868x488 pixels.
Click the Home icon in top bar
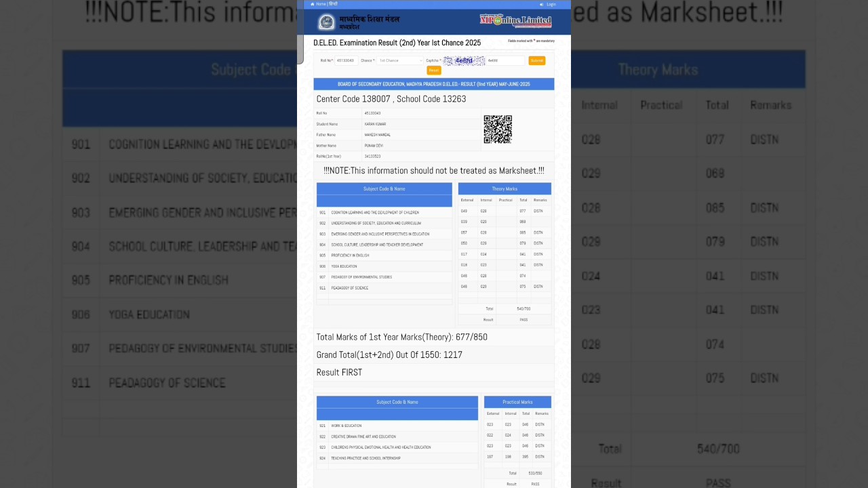click(x=313, y=4)
